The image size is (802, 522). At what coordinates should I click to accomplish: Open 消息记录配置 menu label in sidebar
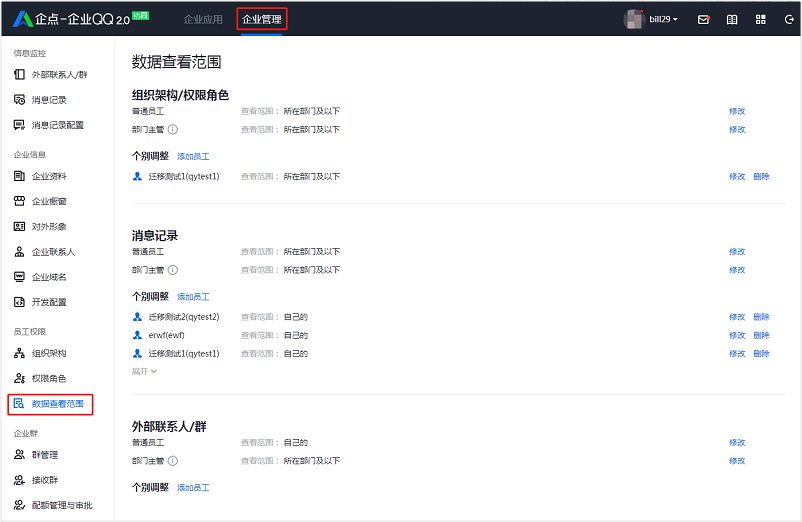tap(58, 125)
